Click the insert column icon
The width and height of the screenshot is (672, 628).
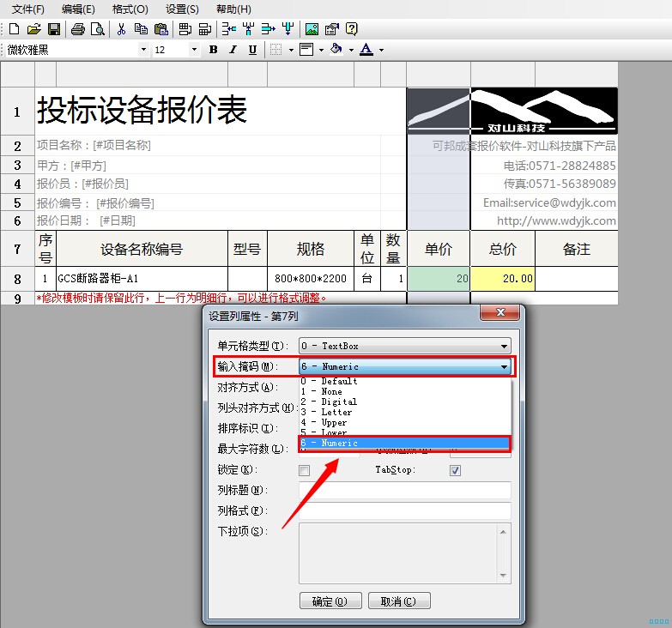(249, 29)
